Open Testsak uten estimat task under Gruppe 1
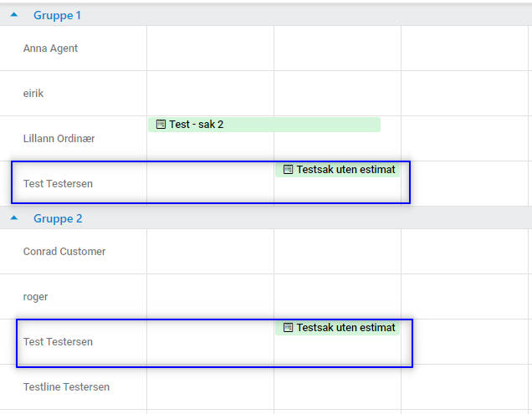The height and width of the screenshot is (414, 532). pyautogui.click(x=345, y=169)
